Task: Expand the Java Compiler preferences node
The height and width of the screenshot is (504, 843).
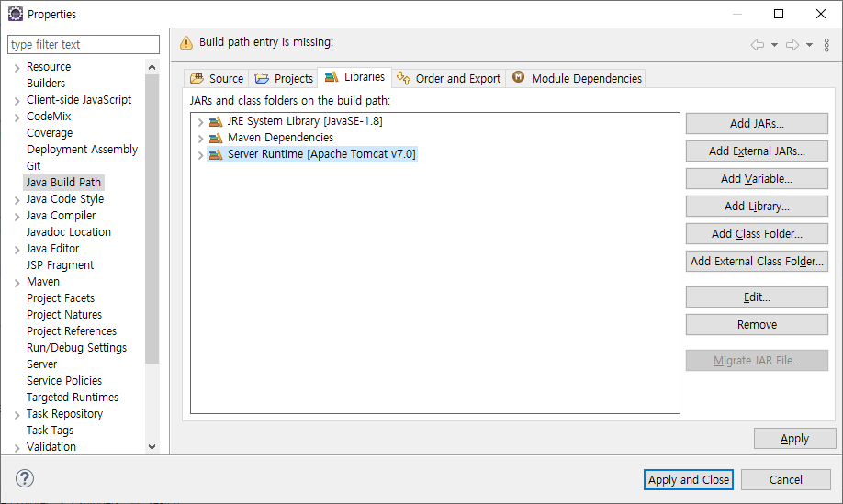Action: pyautogui.click(x=17, y=216)
